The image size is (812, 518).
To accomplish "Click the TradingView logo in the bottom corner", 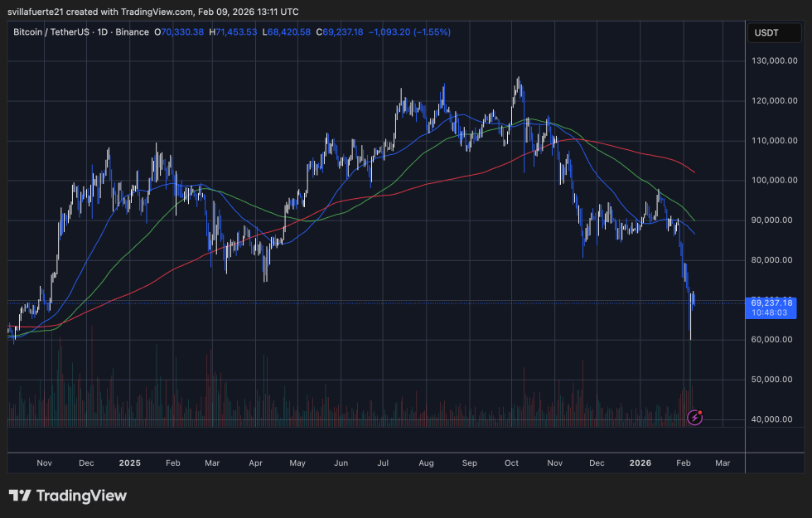I will [x=68, y=496].
